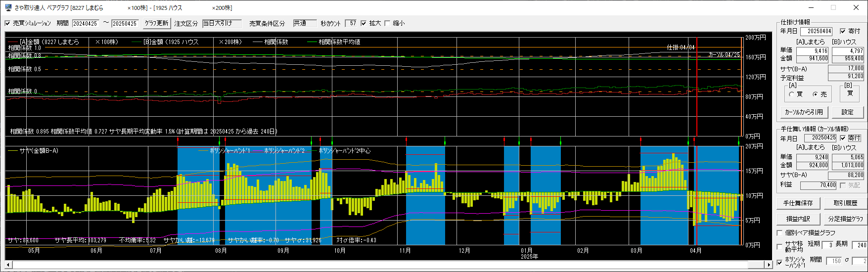Click the period end date field 20250425
868x272 pixels.
(125, 23)
